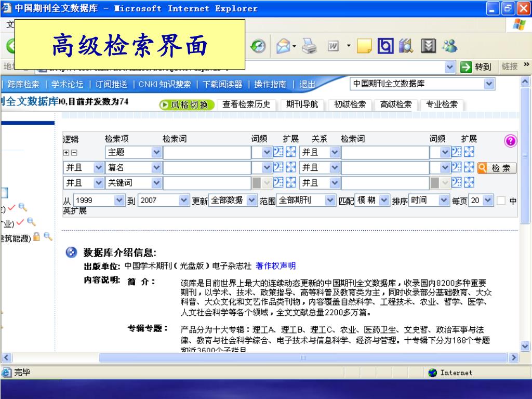This screenshot has height=399, width=532.
Task: Click four-arrow expand icon after 主题 search term box
Action: [x=291, y=152]
